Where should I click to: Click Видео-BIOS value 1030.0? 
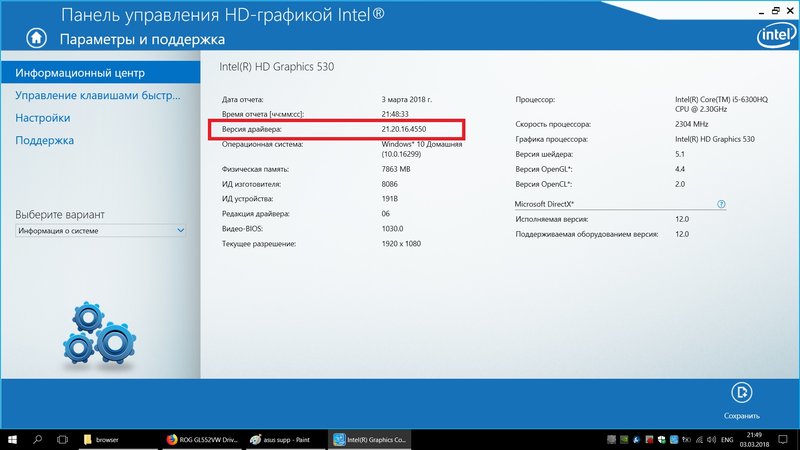392,229
